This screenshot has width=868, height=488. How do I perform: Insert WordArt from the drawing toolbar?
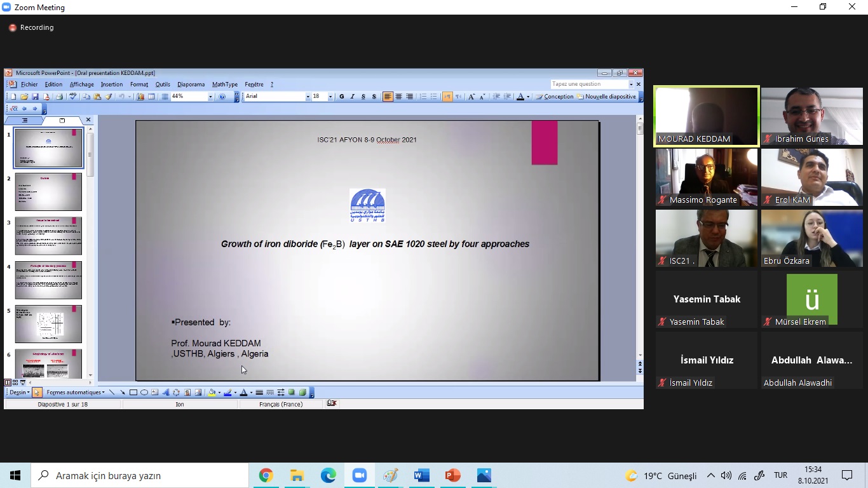(x=166, y=393)
